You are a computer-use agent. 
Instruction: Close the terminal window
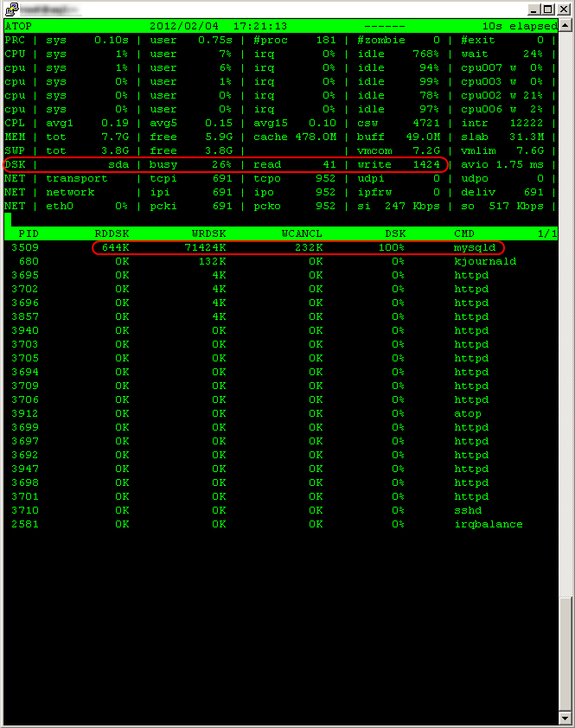pos(563,10)
